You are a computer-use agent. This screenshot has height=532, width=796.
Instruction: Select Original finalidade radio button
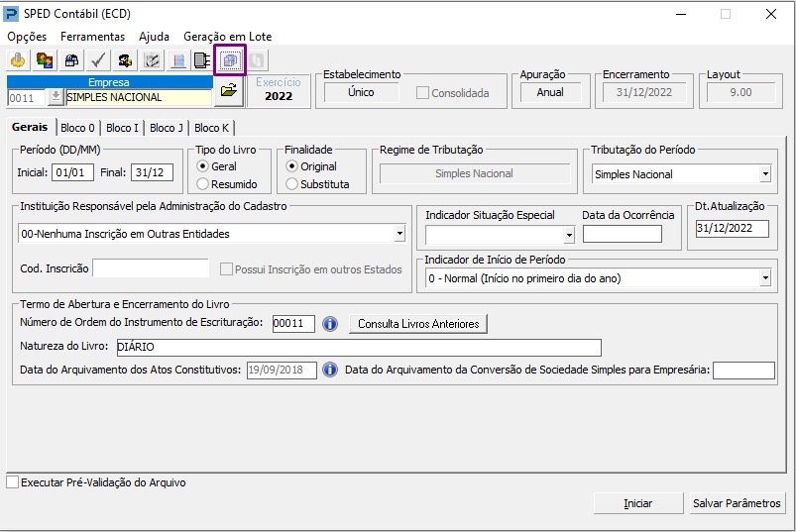click(x=291, y=166)
